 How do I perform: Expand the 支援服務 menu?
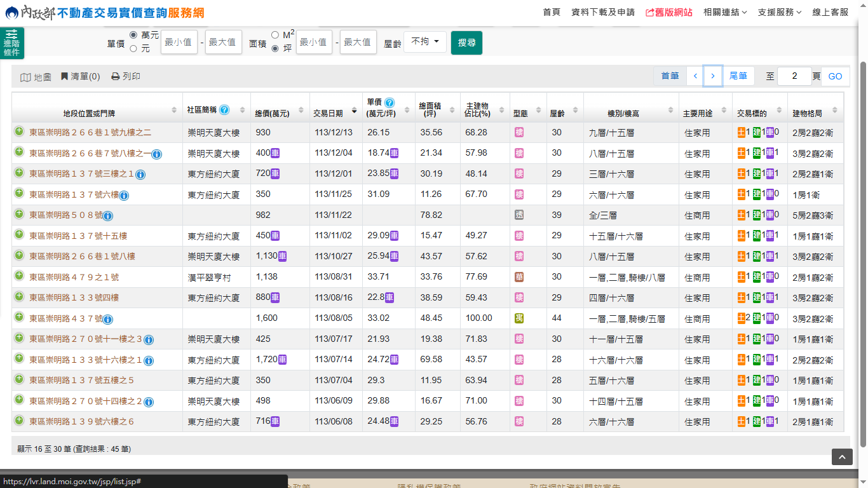click(x=780, y=12)
